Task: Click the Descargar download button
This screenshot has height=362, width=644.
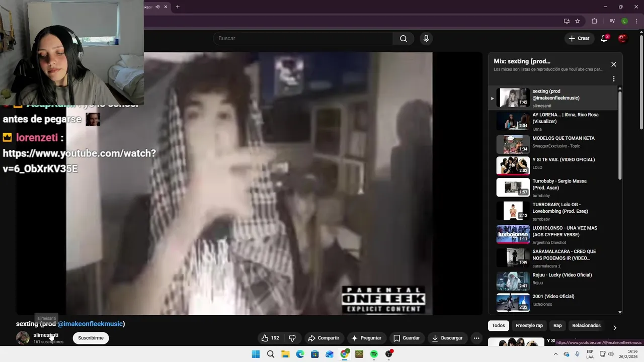Action: tap(447, 338)
